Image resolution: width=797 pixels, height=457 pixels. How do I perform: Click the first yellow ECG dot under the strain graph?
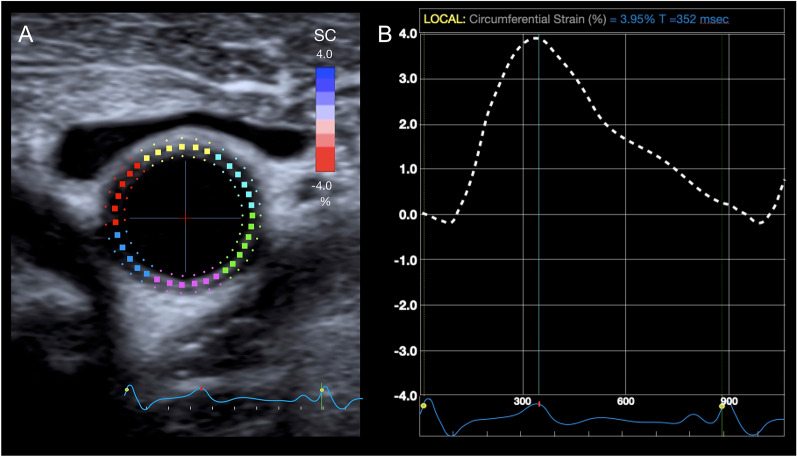click(x=424, y=406)
